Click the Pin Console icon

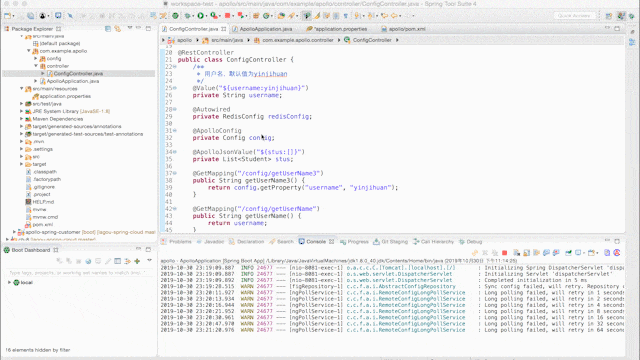568,253
